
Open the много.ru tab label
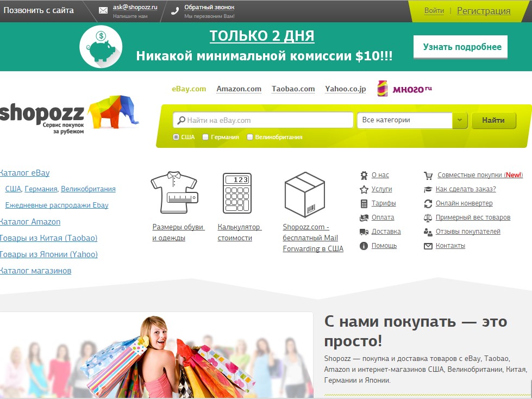pos(412,89)
